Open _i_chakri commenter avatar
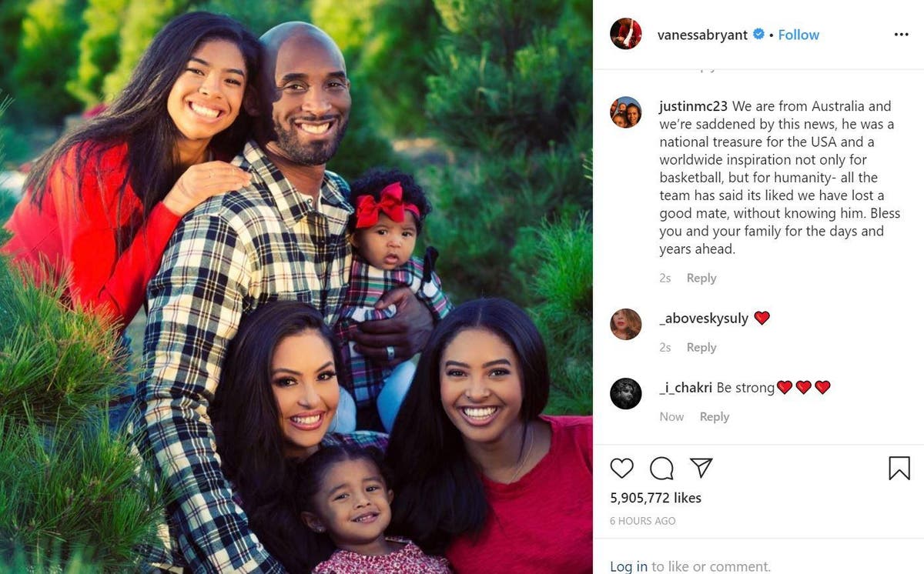The width and height of the screenshot is (924, 574). [x=626, y=393]
